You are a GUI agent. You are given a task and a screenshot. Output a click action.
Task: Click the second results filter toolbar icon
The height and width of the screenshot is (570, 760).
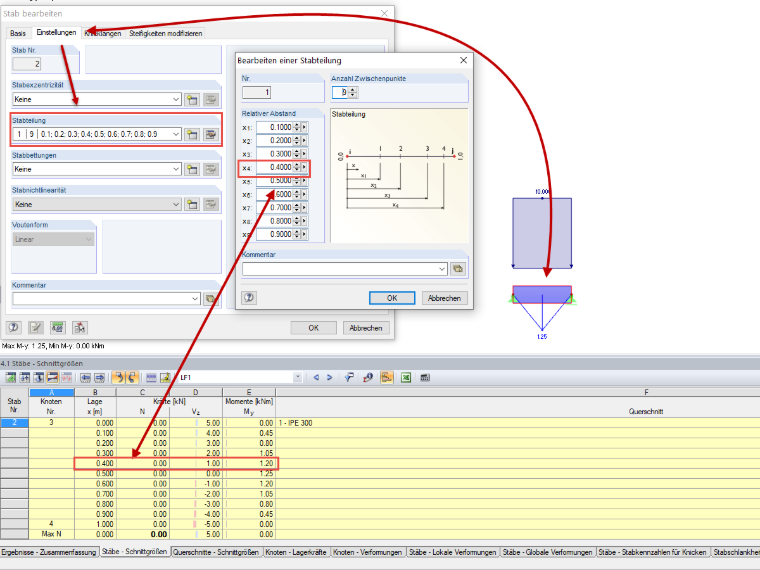pos(25,378)
